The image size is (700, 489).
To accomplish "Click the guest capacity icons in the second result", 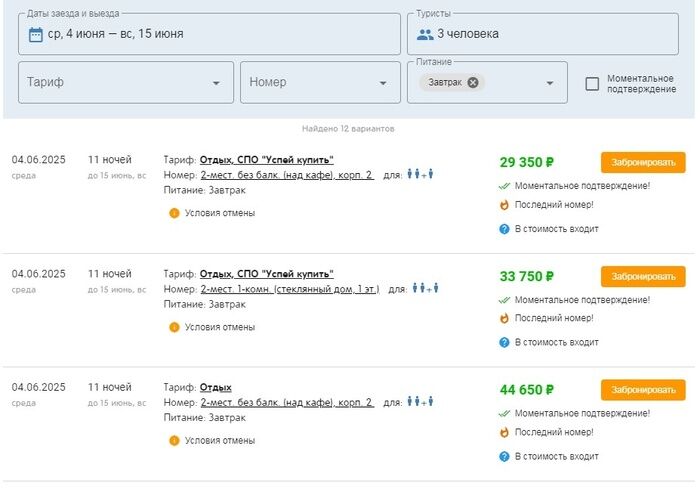I will click(x=426, y=289).
